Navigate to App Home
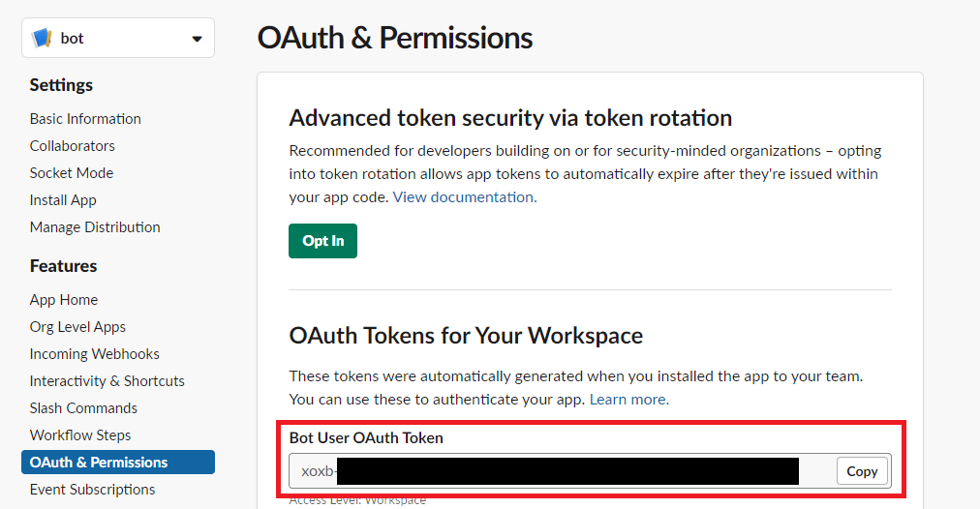 64,300
